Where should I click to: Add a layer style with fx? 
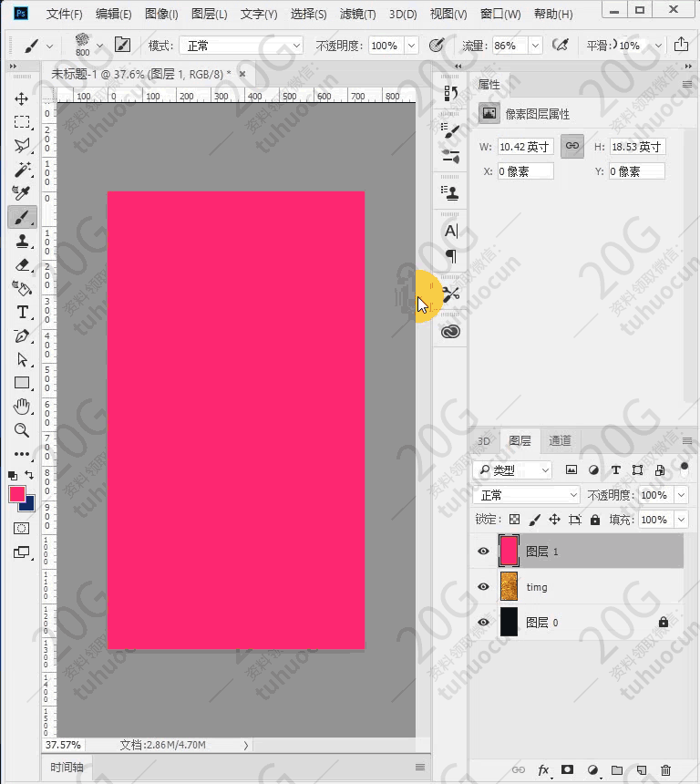click(x=543, y=770)
